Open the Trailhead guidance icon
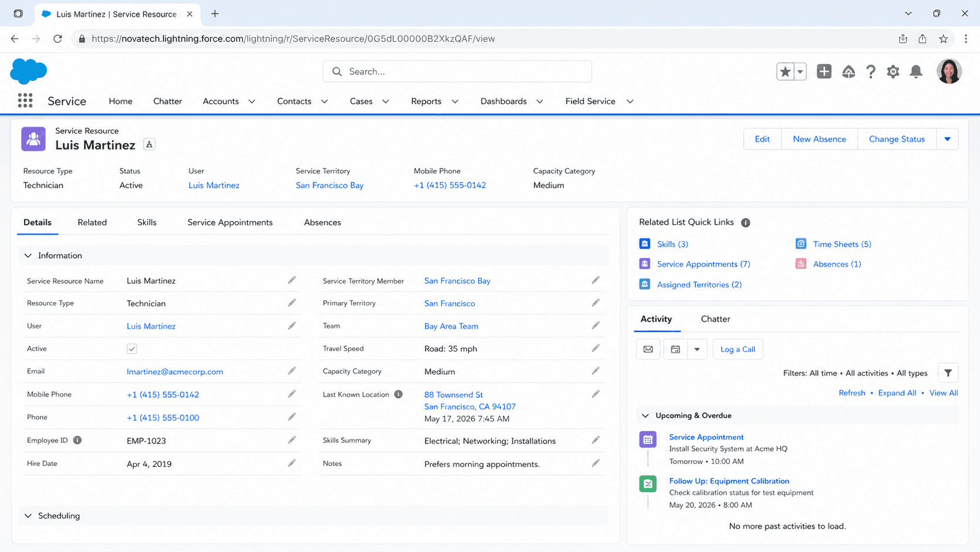The width and height of the screenshot is (980, 552). pyautogui.click(x=849, y=72)
